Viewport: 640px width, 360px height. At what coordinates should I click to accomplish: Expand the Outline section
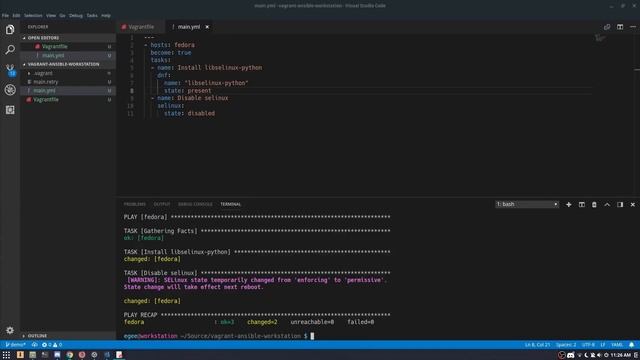[x=68, y=336]
